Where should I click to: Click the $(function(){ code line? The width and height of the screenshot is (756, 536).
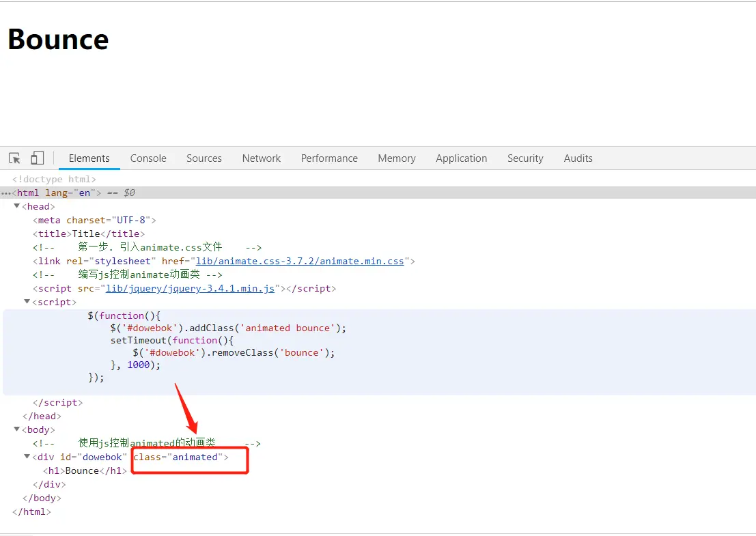tap(124, 315)
